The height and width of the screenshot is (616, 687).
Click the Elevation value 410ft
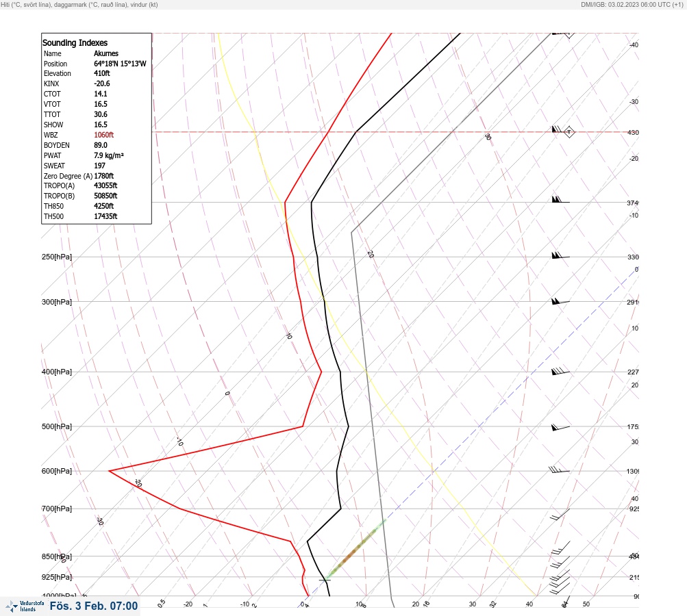[101, 73]
